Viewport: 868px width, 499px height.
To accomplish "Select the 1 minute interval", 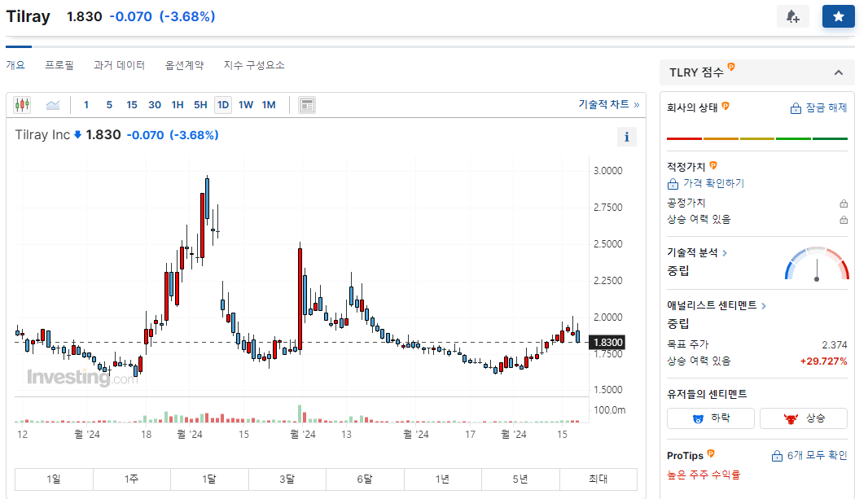I will (86, 104).
